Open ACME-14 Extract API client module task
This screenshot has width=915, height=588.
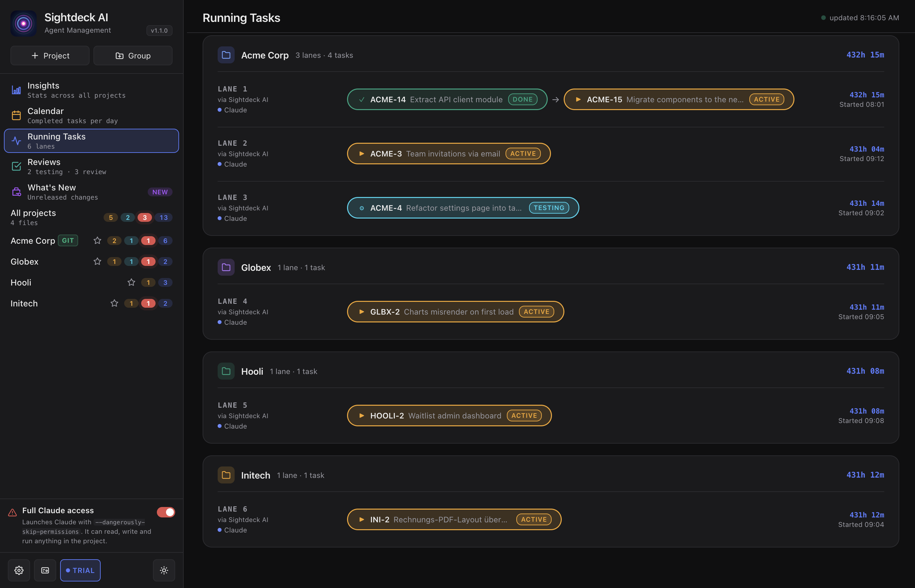447,99
